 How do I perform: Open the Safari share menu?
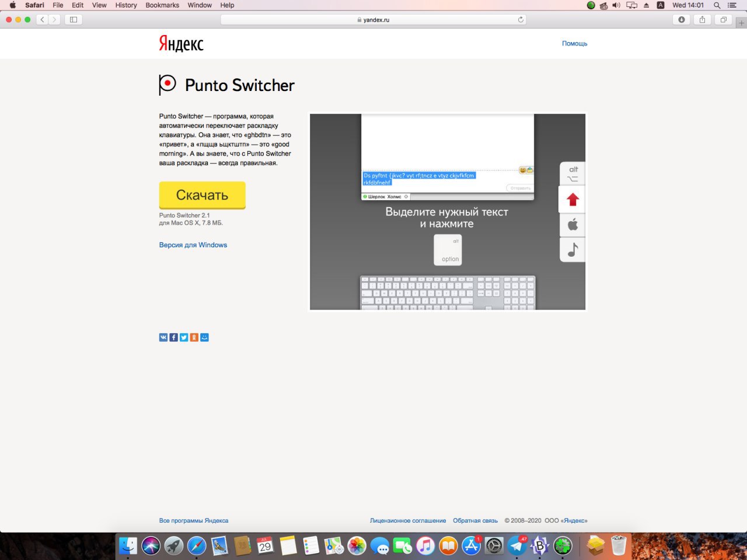click(x=702, y=19)
